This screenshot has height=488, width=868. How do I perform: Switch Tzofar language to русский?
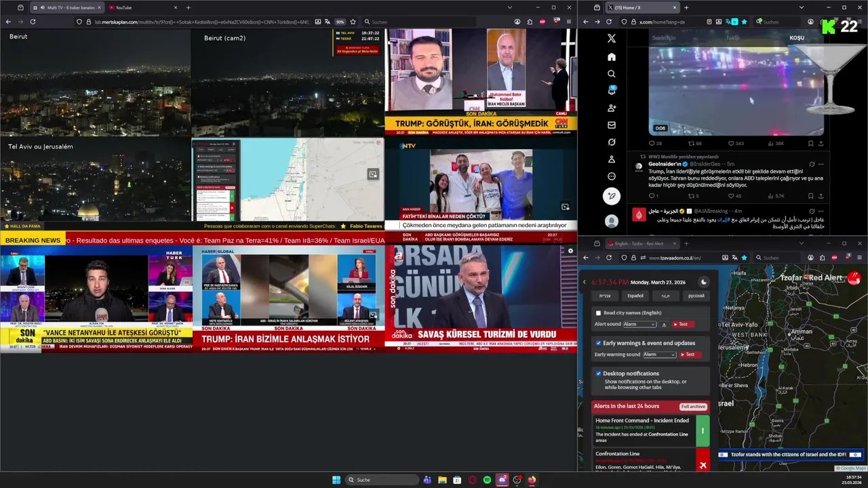point(696,296)
